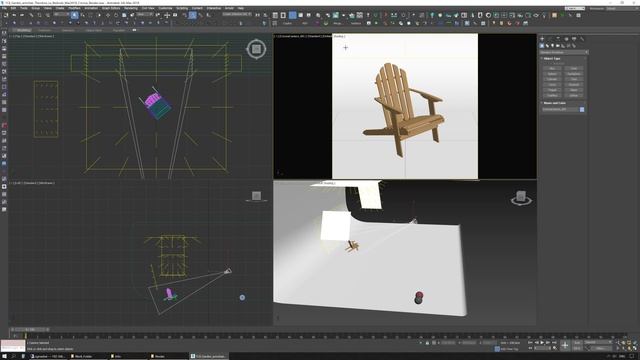Play the animation
Viewport: 640px width, 360px height.
[542, 342]
